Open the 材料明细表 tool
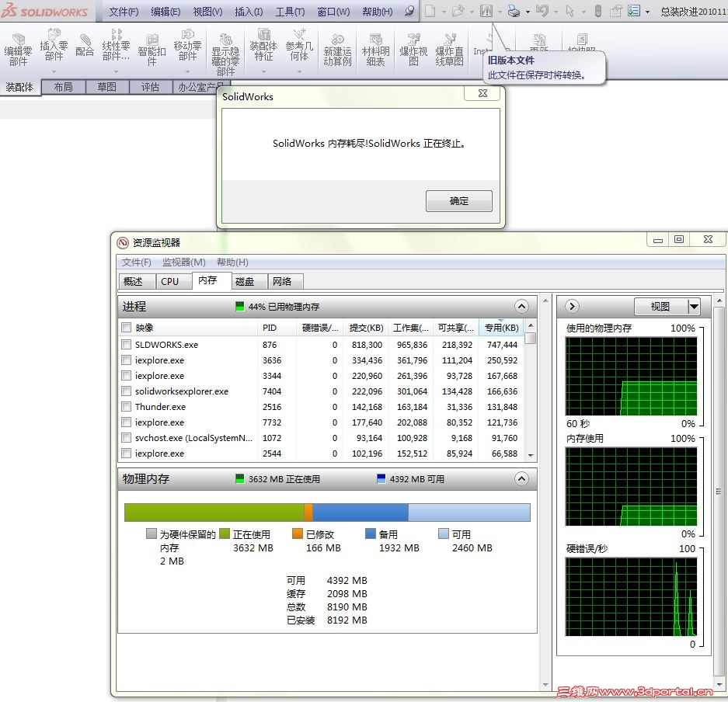The image size is (728, 702). [x=375, y=50]
